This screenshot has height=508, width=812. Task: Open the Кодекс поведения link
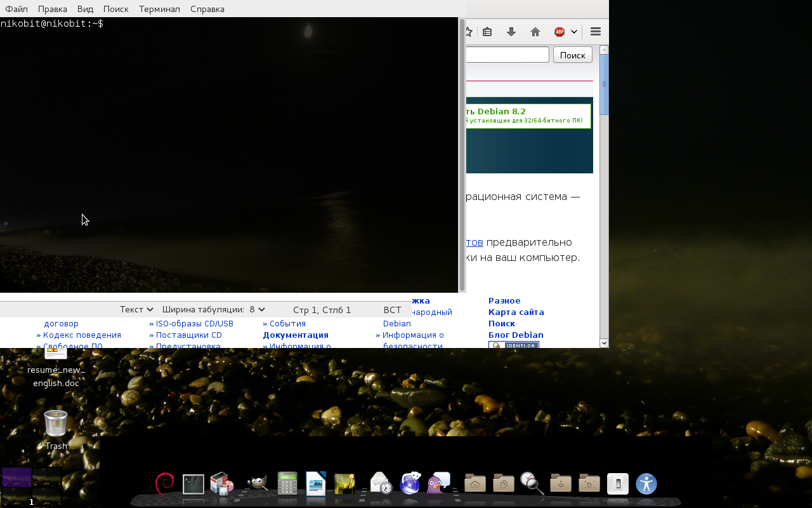click(82, 335)
